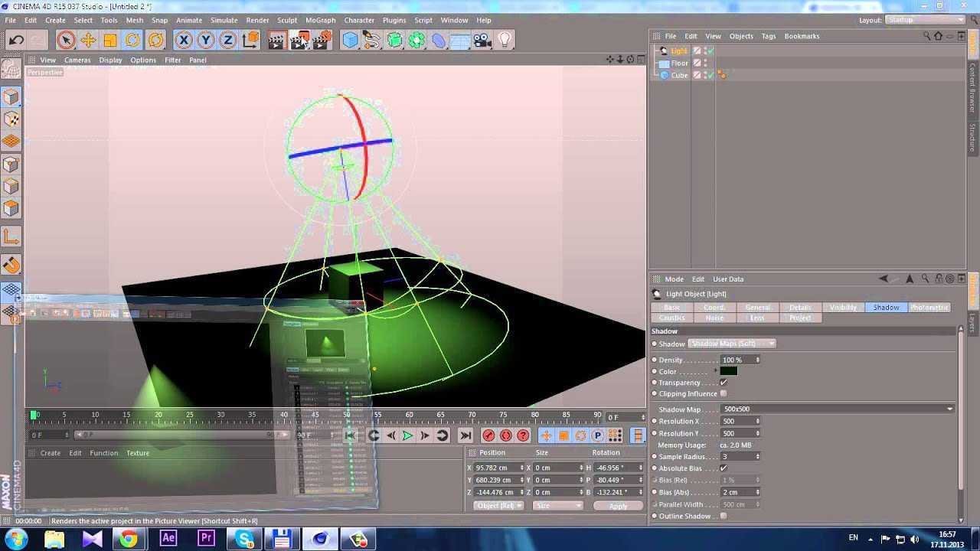Open the green NURBS generator icon
This screenshot has width=980, height=551.
click(394, 40)
